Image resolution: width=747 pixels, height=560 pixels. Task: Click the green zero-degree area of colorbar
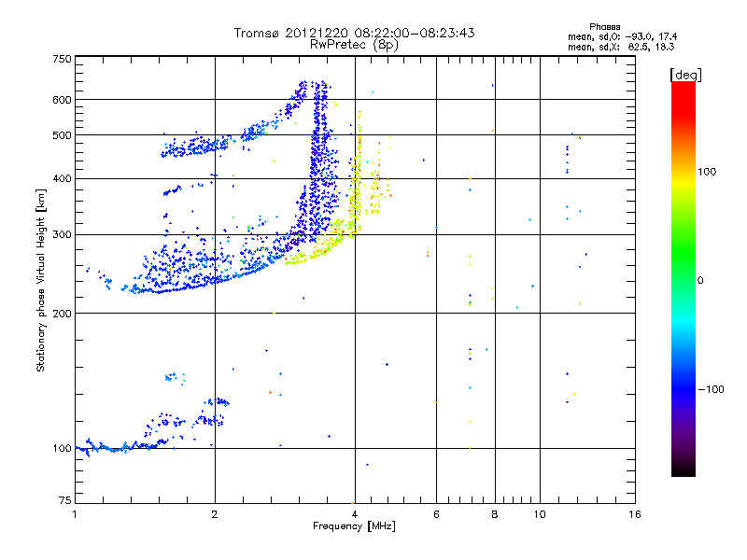click(684, 280)
